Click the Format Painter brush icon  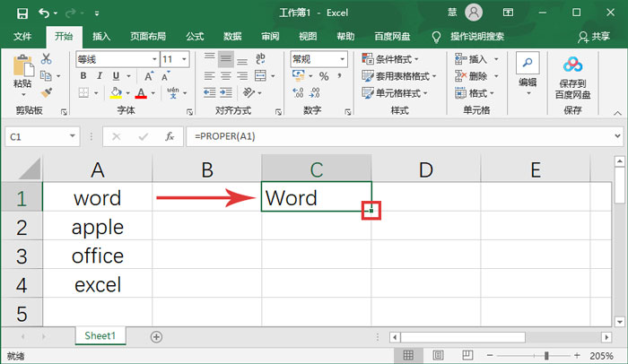point(47,92)
